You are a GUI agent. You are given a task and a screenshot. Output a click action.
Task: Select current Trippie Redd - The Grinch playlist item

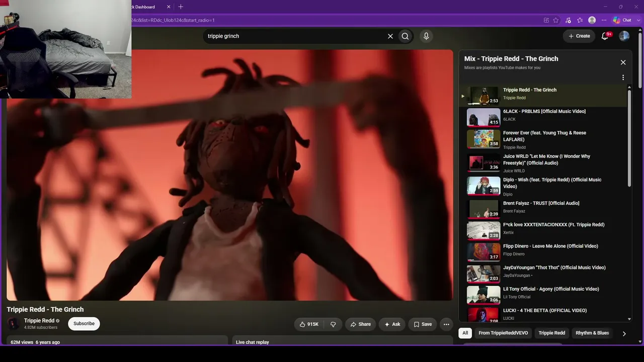(x=543, y=96)
